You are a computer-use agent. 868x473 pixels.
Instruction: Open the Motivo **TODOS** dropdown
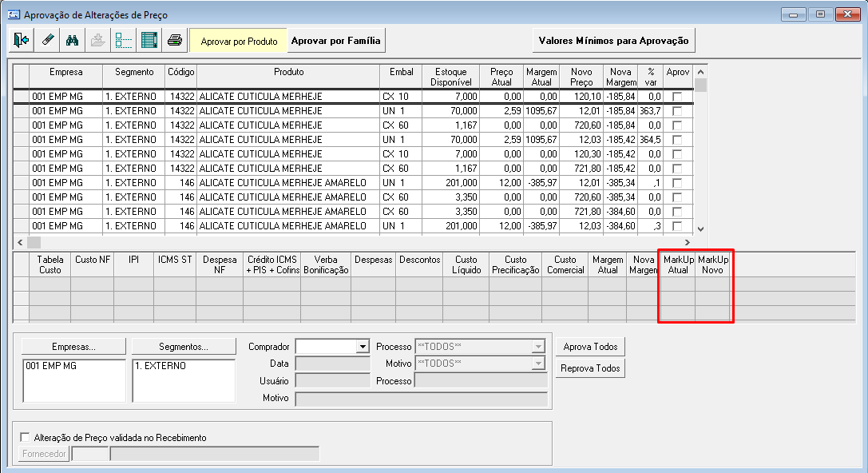coord(538,364)
